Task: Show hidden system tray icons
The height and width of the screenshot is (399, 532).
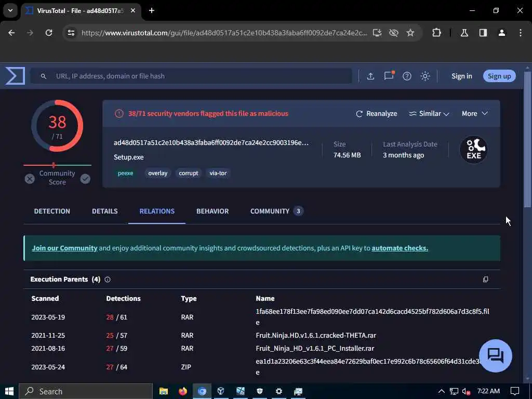Action: point(441,391)
